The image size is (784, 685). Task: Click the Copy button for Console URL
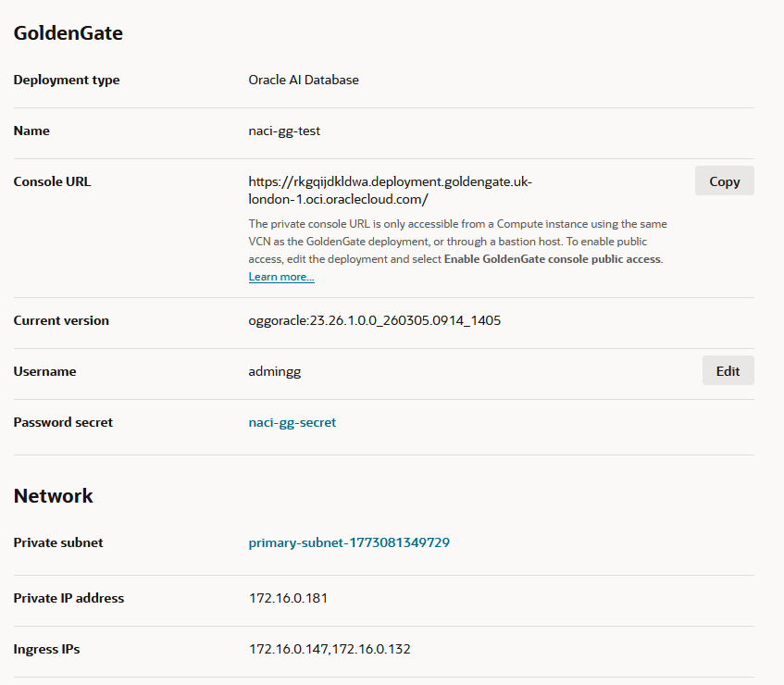point(724,181)
